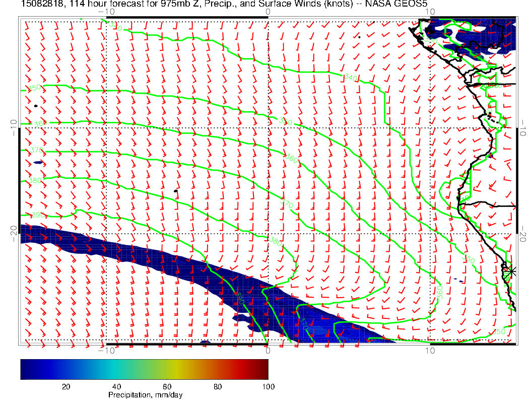
Task: Pick the dark blue end of colorbar
Action: (25, 369)
